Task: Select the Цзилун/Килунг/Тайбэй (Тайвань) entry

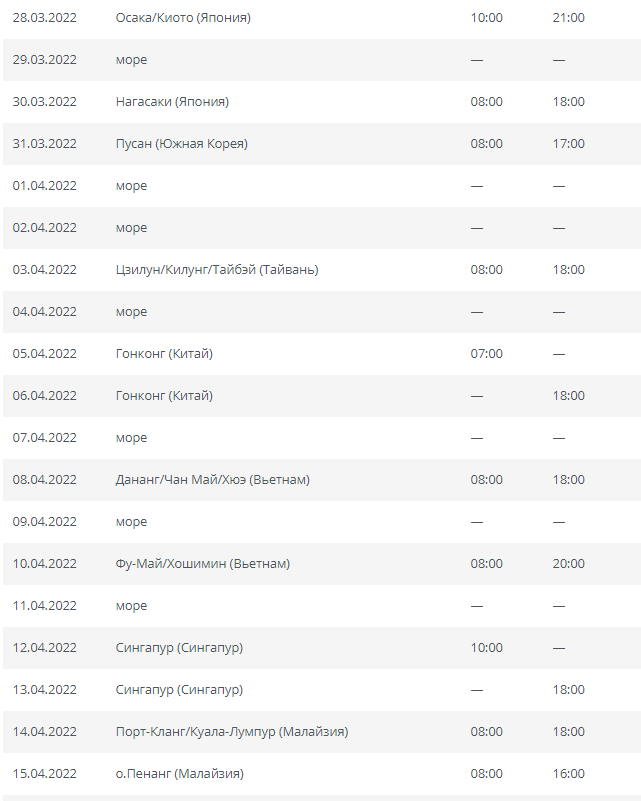Action: point(217,270)
